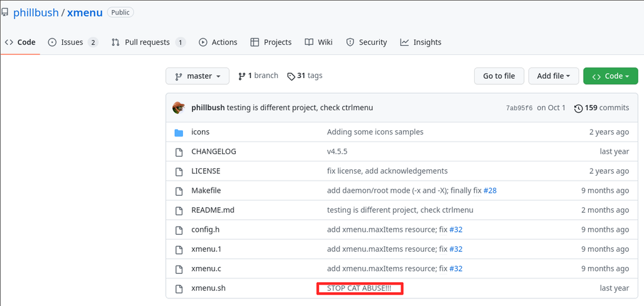Image resolution: width=644 pixels, height=306 pixels.
Task: Click the 7ab95f6 commit hash
Action: click(518, 108)
